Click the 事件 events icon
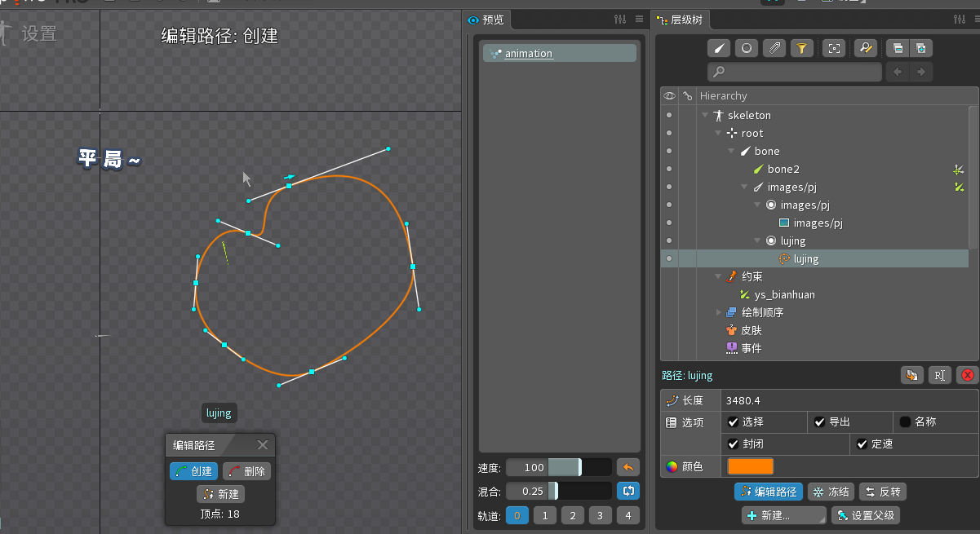 (731, 348)
